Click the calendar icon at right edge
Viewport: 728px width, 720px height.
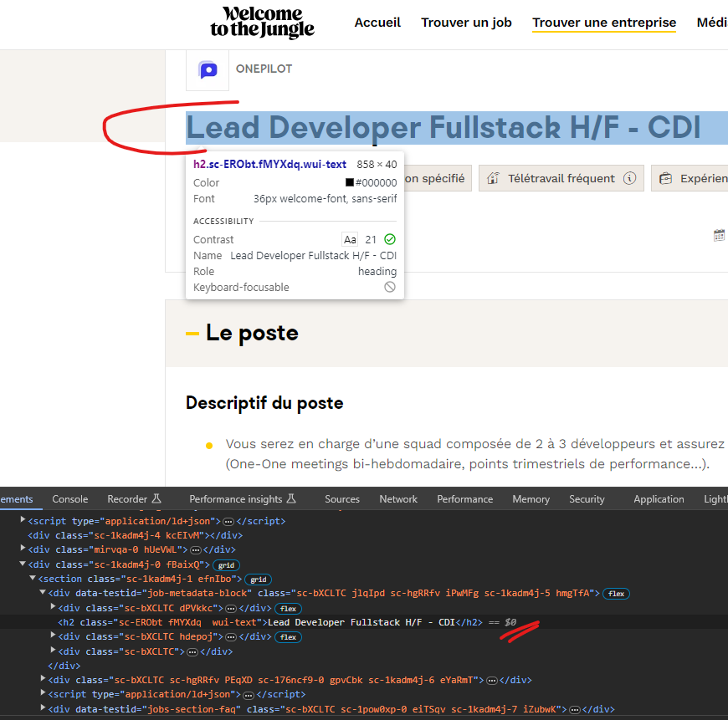click(719, 235)
